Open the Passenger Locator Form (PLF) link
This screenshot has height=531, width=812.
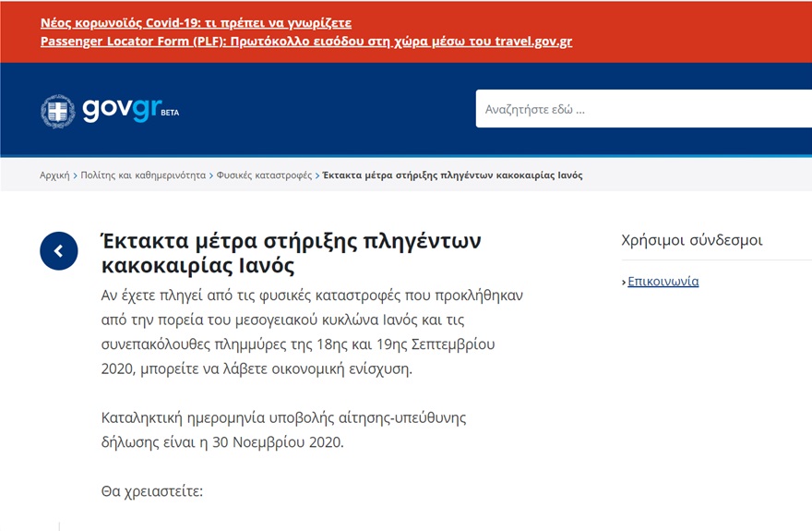tap(306, 42)
